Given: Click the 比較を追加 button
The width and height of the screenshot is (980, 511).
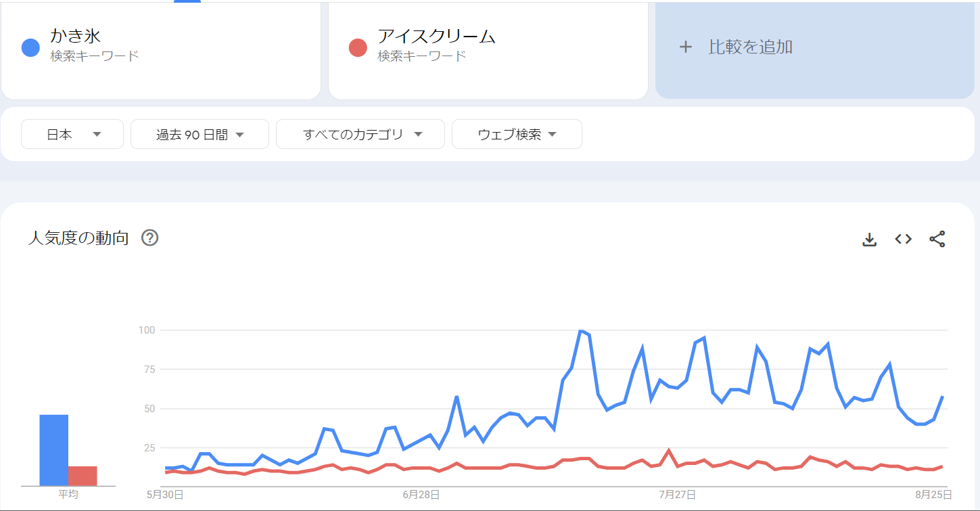Looking at the screenshot, I should (x=750, y=47).
